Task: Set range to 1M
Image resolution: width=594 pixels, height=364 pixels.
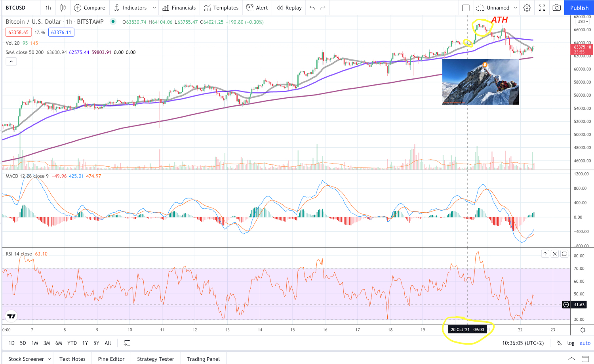Action: [35, 343]
